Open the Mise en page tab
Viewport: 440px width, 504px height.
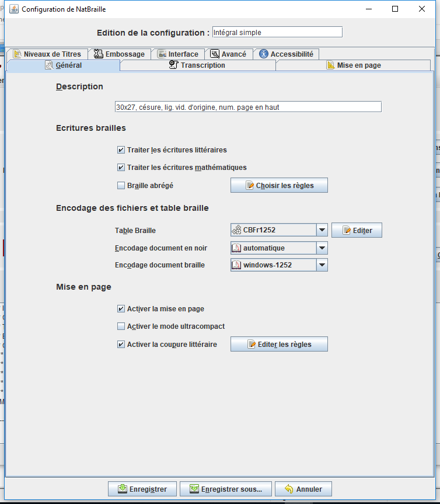click(353, 65)
